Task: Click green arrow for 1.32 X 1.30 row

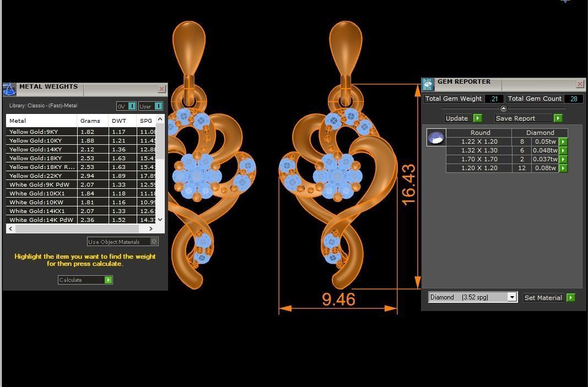Action: click(563, 151)
